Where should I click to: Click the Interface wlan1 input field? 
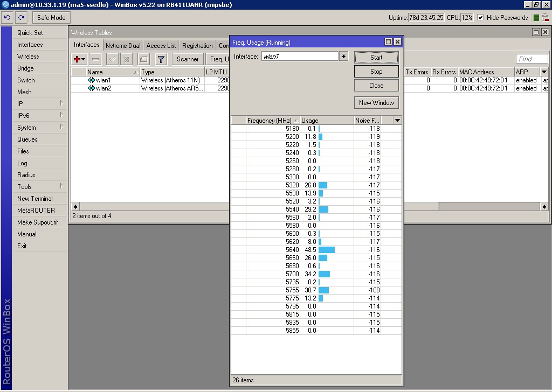300,56
